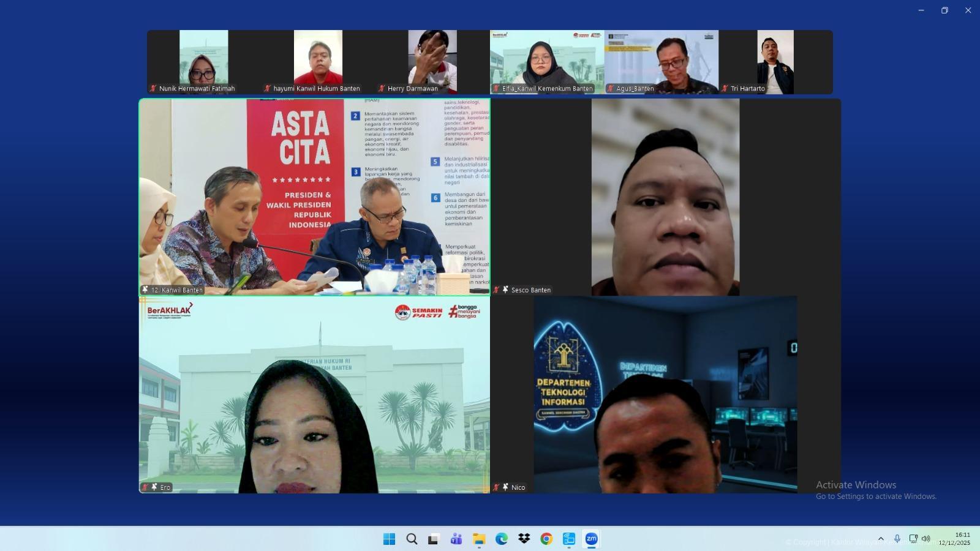The image size is (980, 551).
Task: Click the Ero participant name label
Action: (165, 487)
